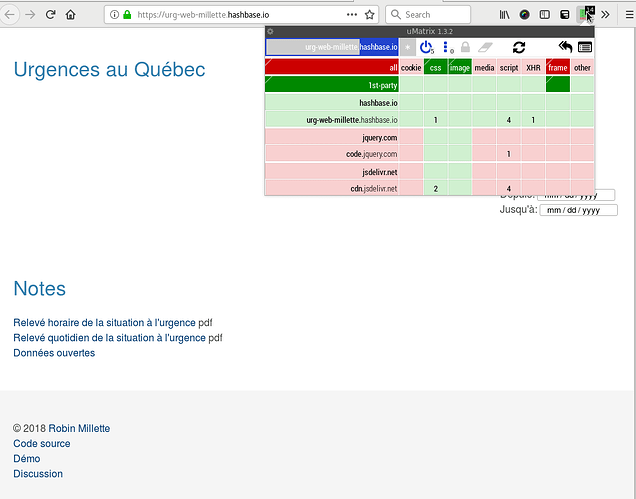Select the hashbase.io scope selector part

click(378, 47)
